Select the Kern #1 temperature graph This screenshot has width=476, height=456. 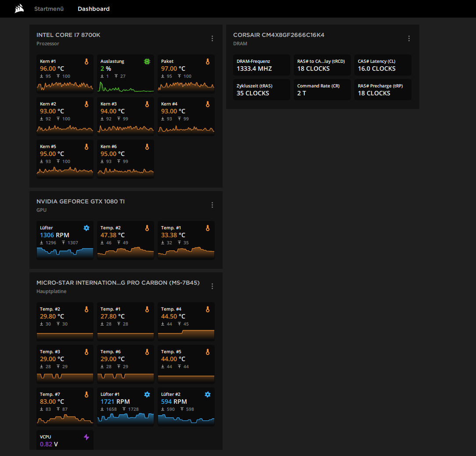[x=65, y=86]
